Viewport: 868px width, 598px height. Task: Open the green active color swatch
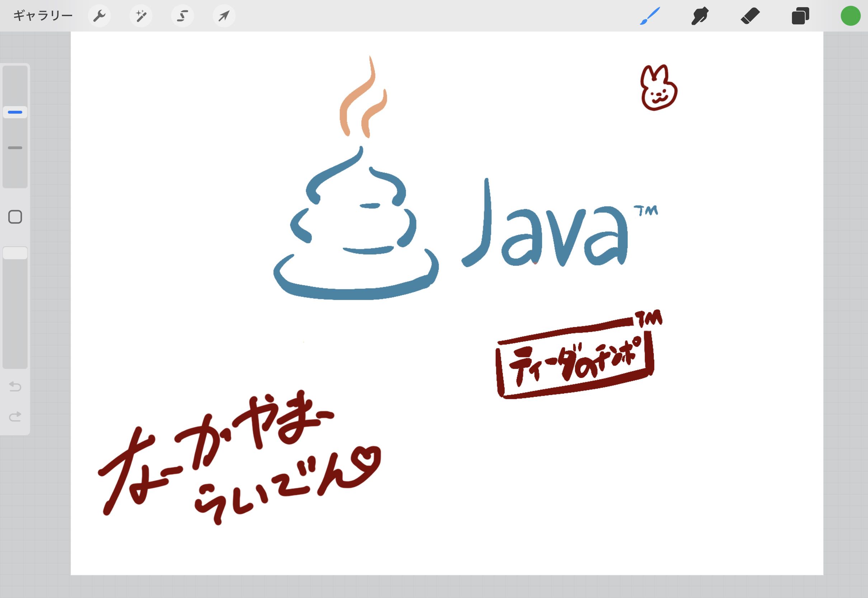pos(850,16)
